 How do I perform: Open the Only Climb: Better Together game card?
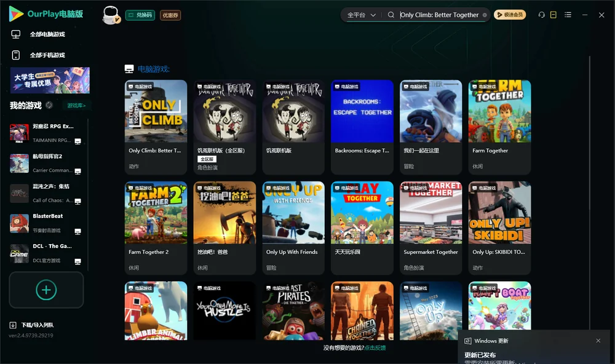[x=156, y=127]
